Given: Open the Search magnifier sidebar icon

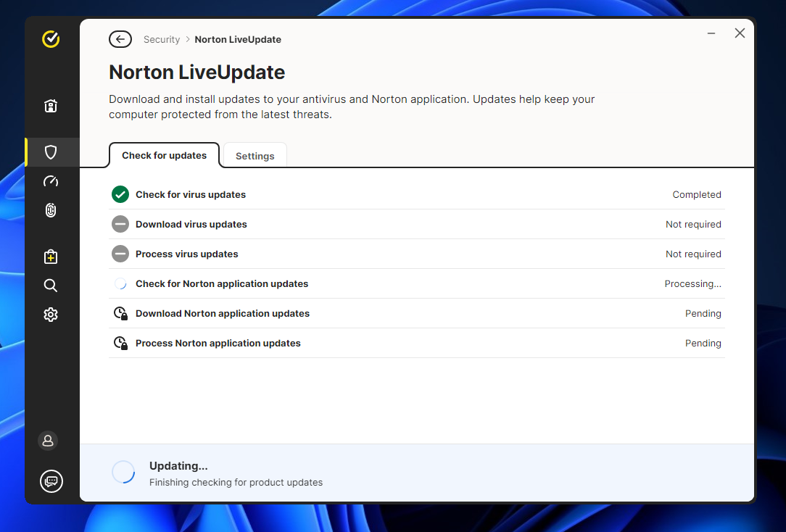Looking at the screenshot, I should (51, 286).
